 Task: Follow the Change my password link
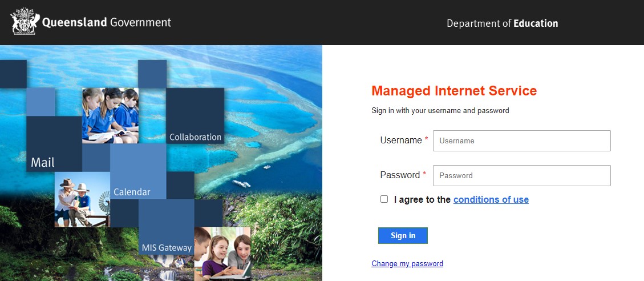pos(407,263)
